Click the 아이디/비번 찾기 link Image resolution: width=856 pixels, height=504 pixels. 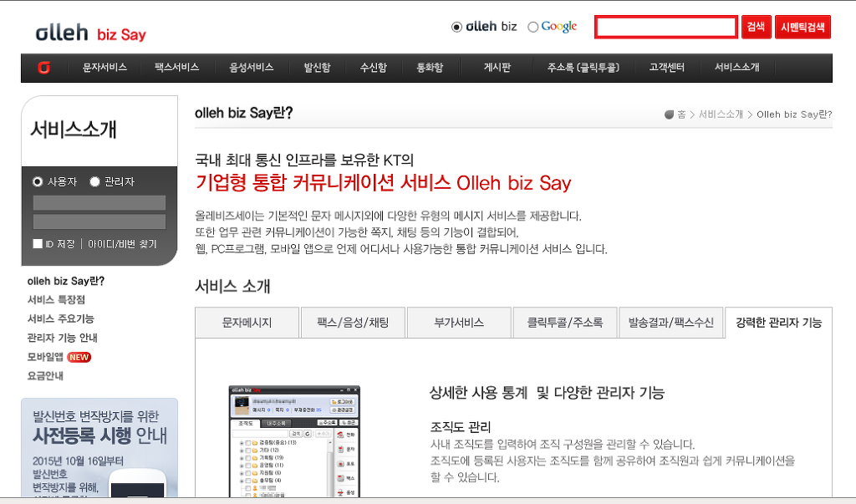click(x=122, y=244)
